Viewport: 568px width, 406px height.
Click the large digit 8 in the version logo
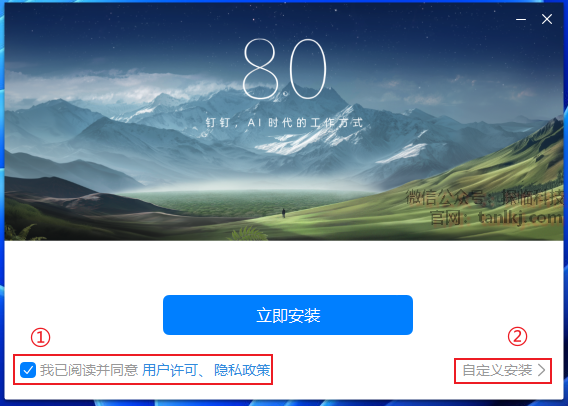click(x=261, y=69)
